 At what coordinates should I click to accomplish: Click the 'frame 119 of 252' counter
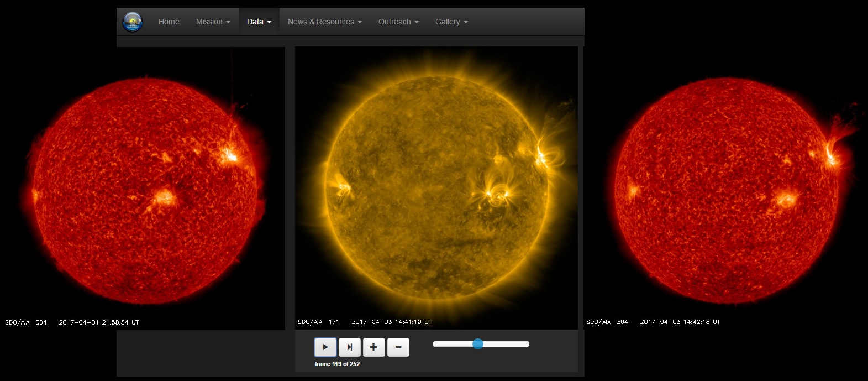[x=337, y=364]
